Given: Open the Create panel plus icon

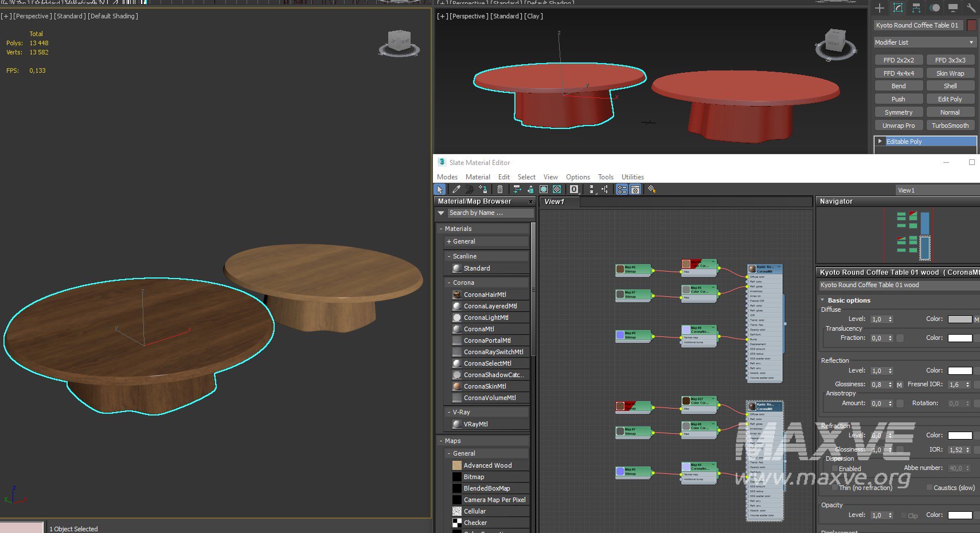Looking at the screenshot, I should tap(880, 8).
